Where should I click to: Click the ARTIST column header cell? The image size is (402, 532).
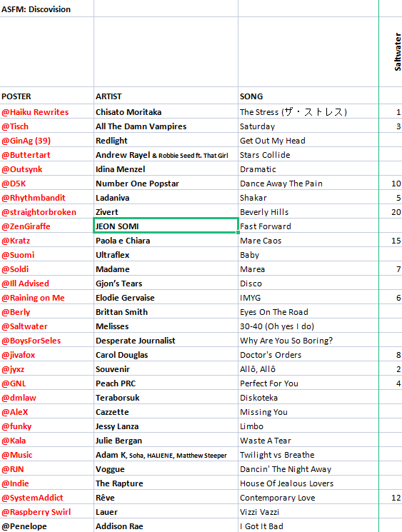(166, 96)
